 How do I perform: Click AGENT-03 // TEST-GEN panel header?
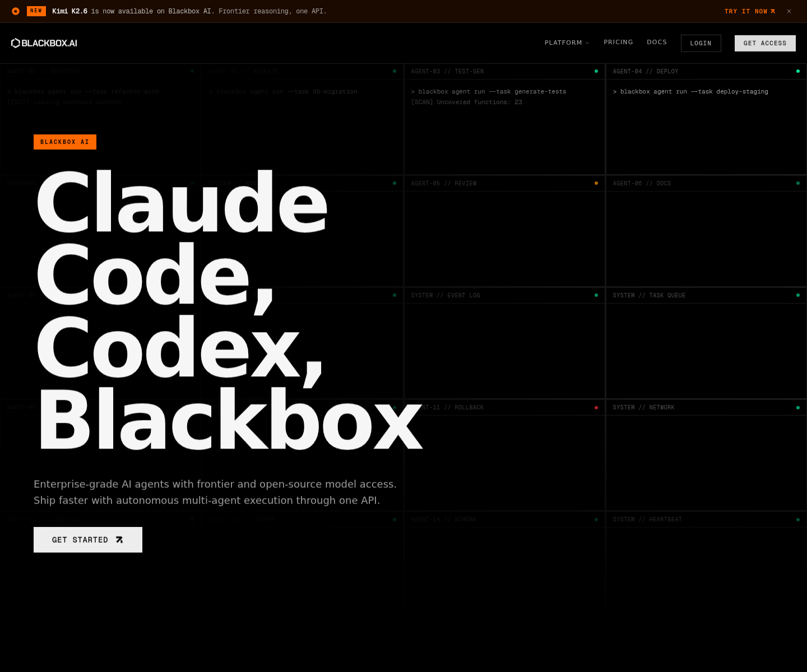point(504,72)
